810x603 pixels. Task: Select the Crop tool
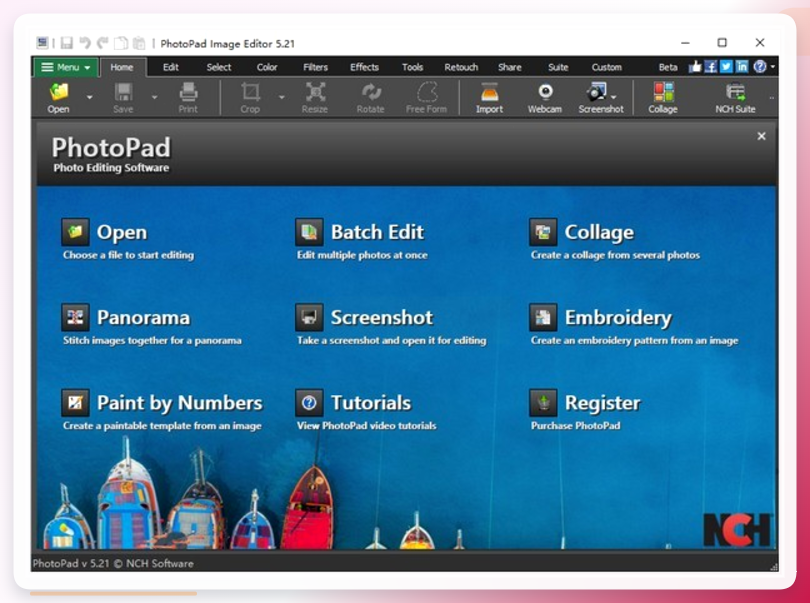coord(250,92)
